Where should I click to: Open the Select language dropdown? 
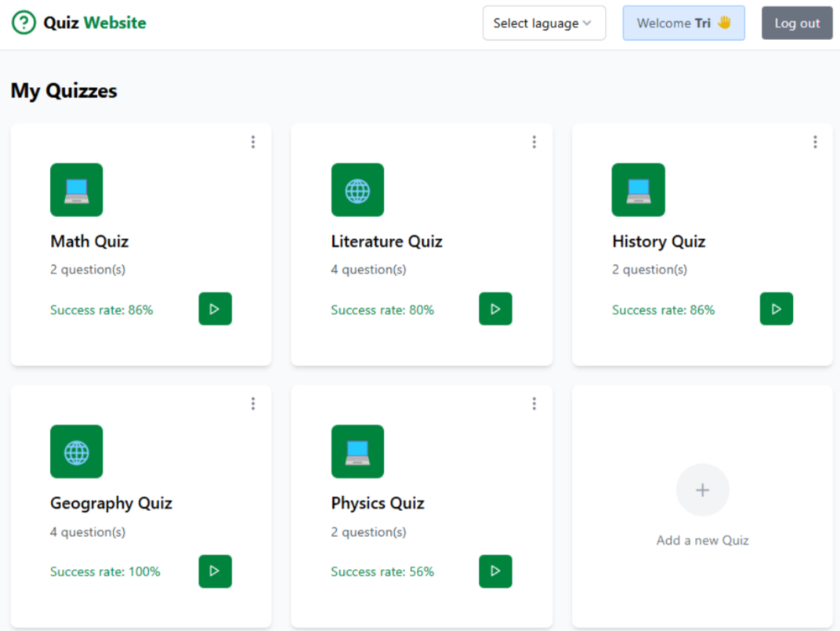544,24
